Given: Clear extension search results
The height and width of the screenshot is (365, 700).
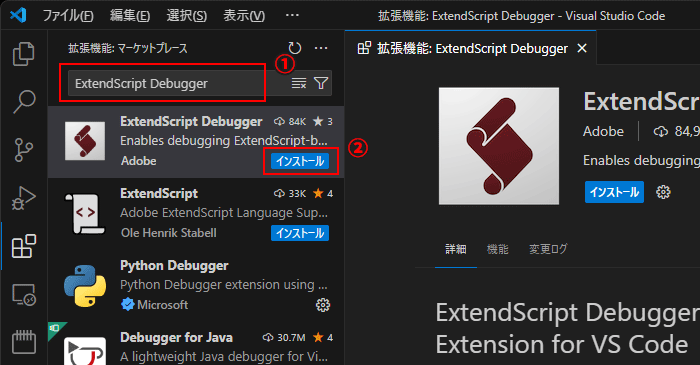Looking at the screenshot, I should click(x=299, y=83).
